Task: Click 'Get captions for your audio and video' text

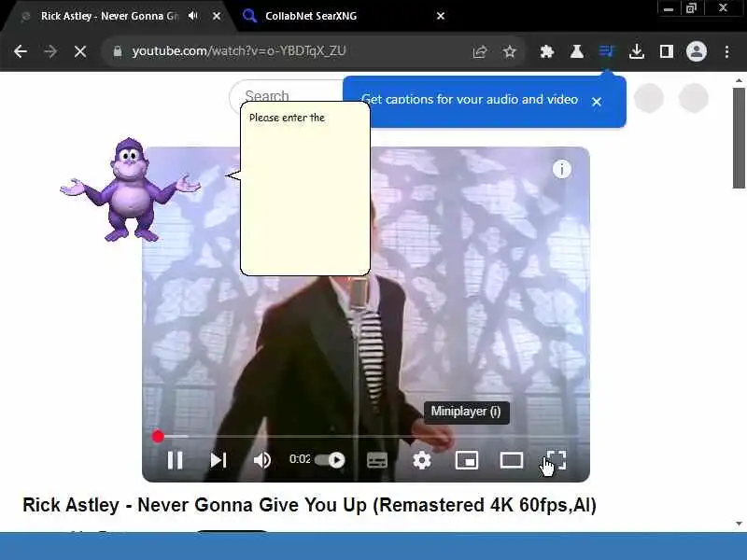Action: pos(470,100)
